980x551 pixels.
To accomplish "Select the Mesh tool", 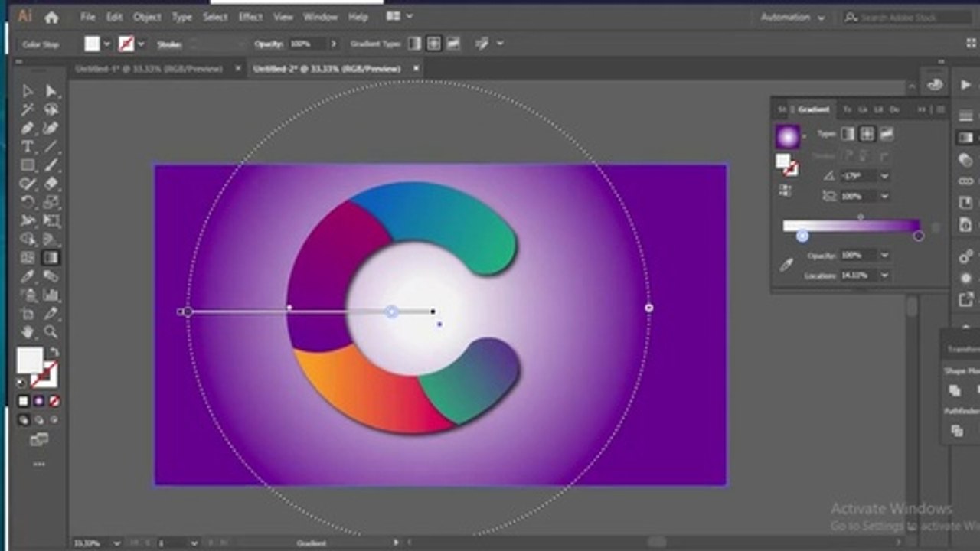I will 28,258.
